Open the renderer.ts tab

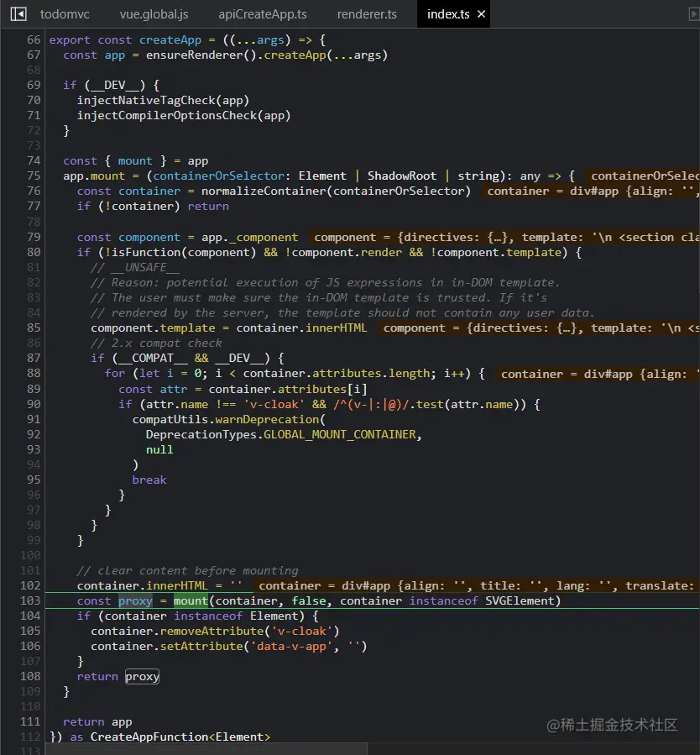(x=367, y=14)
